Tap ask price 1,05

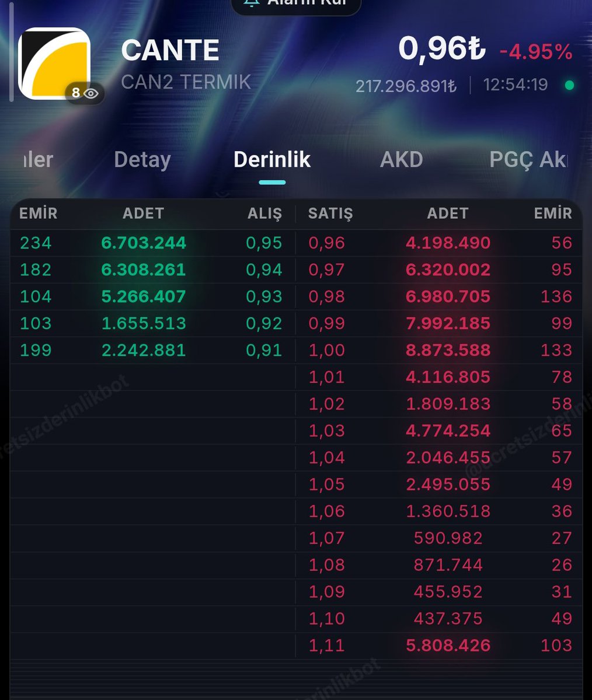pos(327,484)
